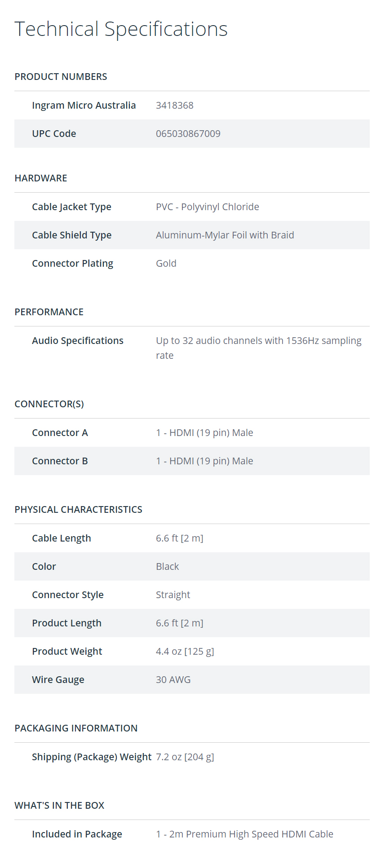The image size is (385, 868).
Task: Select the PHYSICAL CHARACTERISTICS header
Action: [x=79, y=510]
